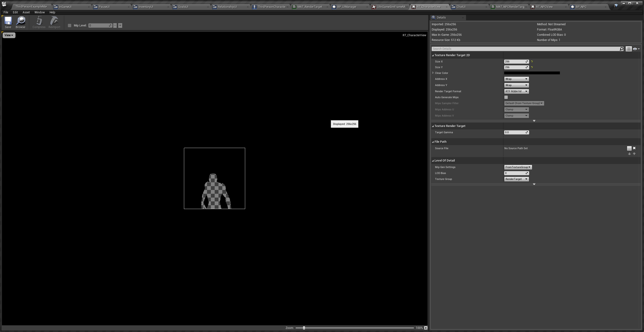Viewport: 644px width, 332px height.
Task: Enable the Mip Level checkbox
Action: click(70, 26)
